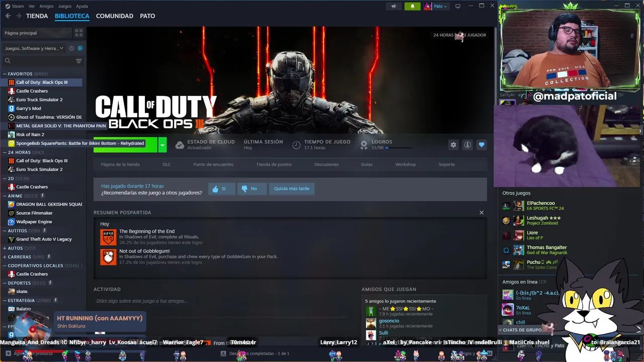Open the Amigos menu
This screenshot has width=644, height=362.
[46, 6]
